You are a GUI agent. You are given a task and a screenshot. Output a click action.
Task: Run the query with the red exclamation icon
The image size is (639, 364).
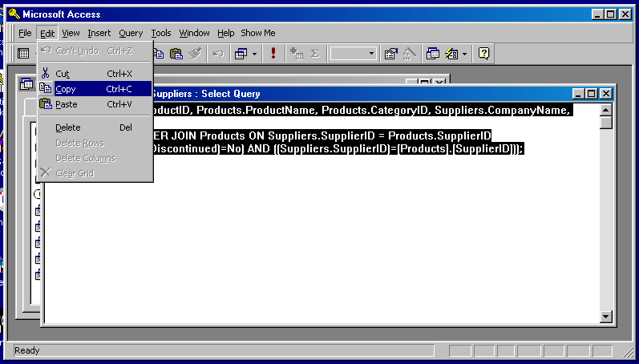click(x=273, y=54)
